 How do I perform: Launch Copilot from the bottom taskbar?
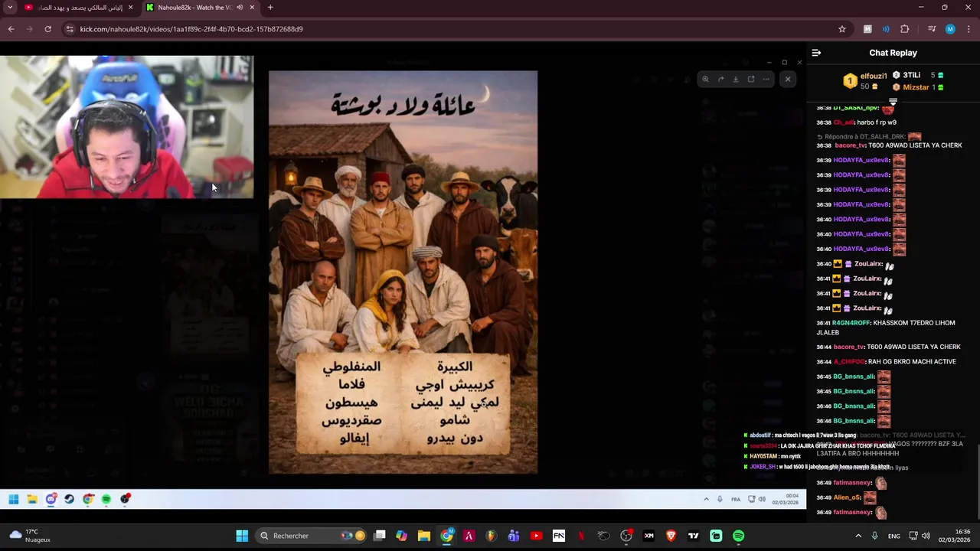pyautogui.click(x=402, y=536)
